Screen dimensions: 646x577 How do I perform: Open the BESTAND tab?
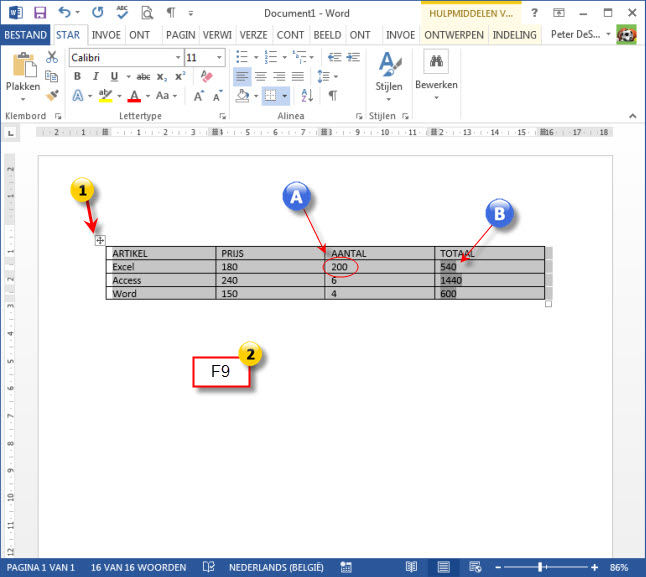[x=25, y=35]
